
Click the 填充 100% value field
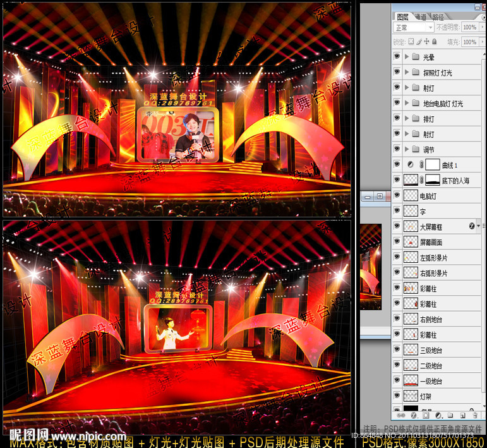(x=470, y=42)
